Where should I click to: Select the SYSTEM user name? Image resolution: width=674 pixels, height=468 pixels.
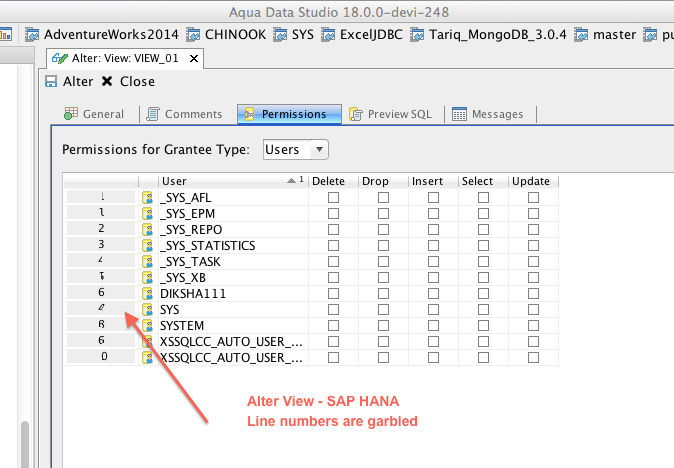(182, 325)
